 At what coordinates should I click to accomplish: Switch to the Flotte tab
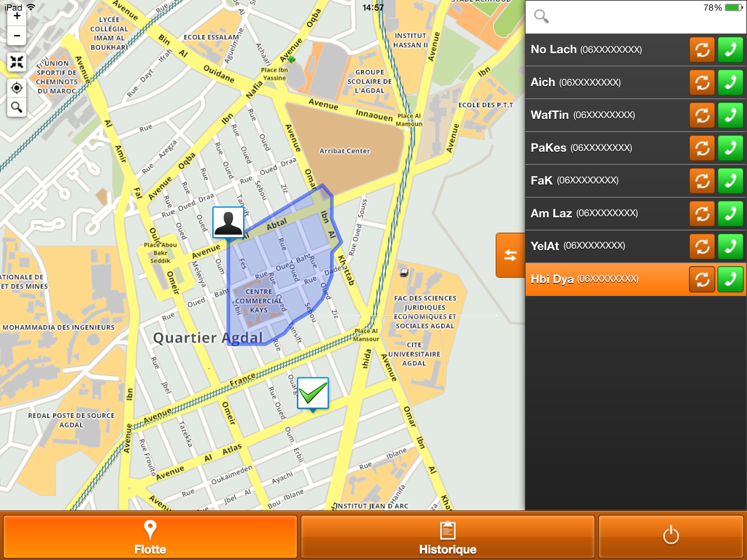click(x=150, y=537)
